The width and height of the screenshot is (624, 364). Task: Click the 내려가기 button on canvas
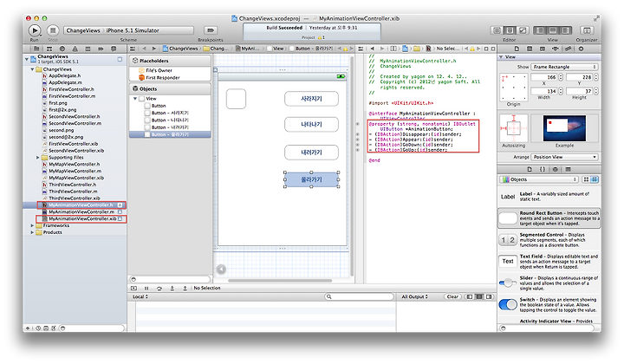(x=311, y=153)
